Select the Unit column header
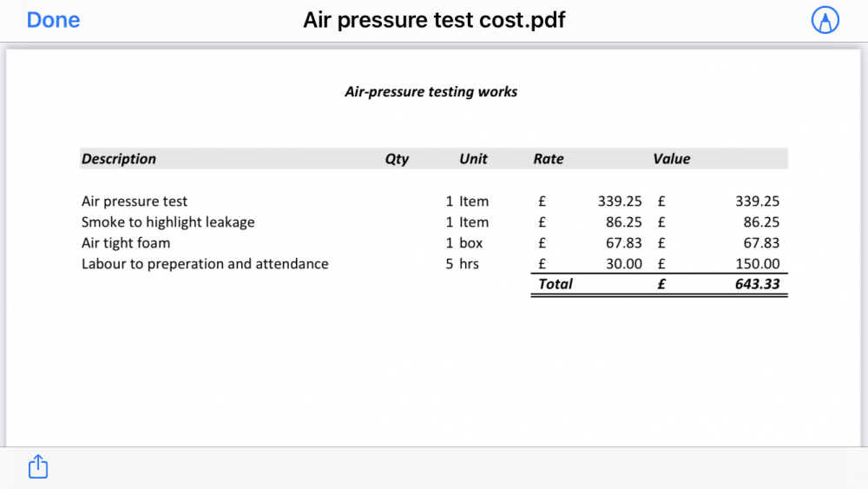Image resolution: width=868 pixels, height=489 pixels. [473, 159]
